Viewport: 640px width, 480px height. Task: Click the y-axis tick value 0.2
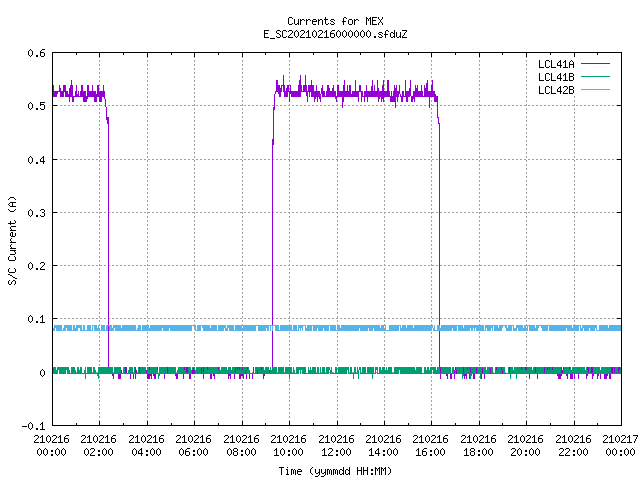pos(36,266)
